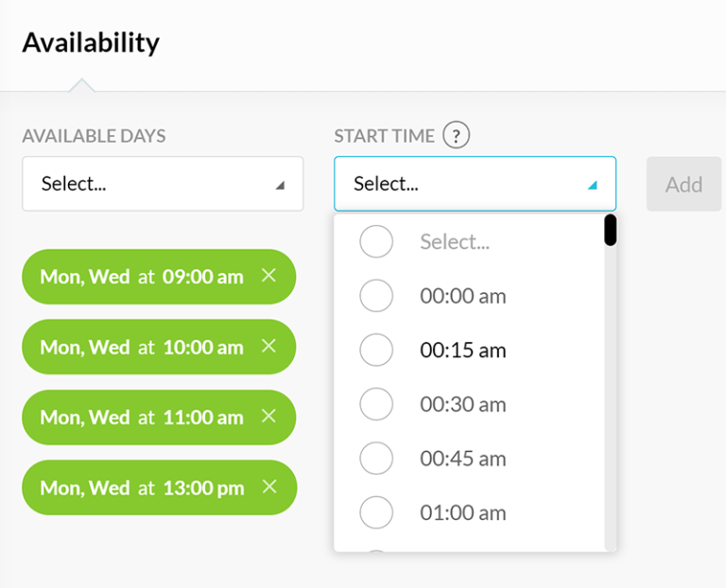The image size is (726, 588).
Task: Click the Available Days dropdown arrow
Action: pos(280,185)
